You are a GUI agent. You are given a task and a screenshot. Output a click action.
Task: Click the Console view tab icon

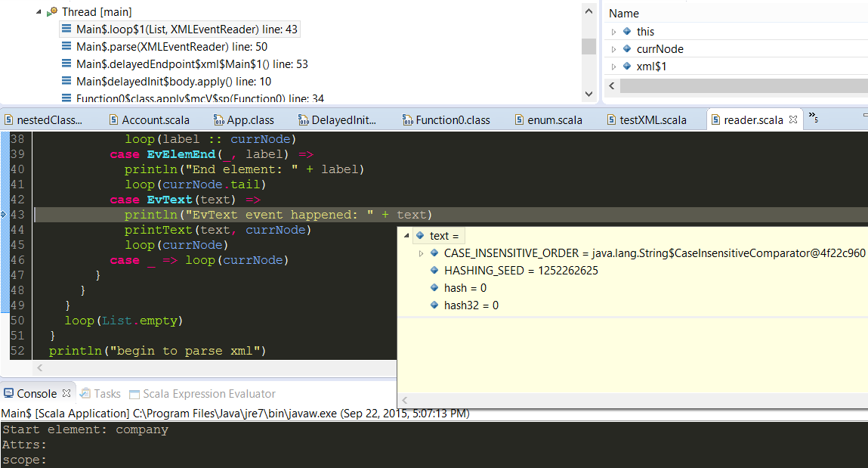[x=8, y=394]
